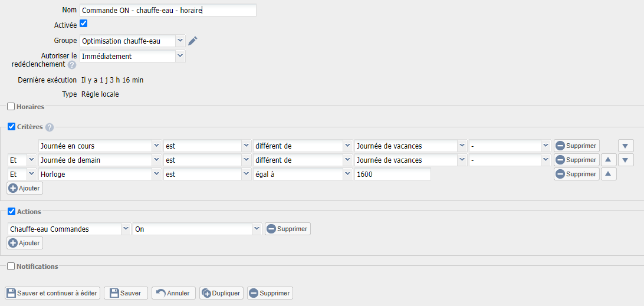Disable the Critères section checkbox
644x306 pixels.
11,126
